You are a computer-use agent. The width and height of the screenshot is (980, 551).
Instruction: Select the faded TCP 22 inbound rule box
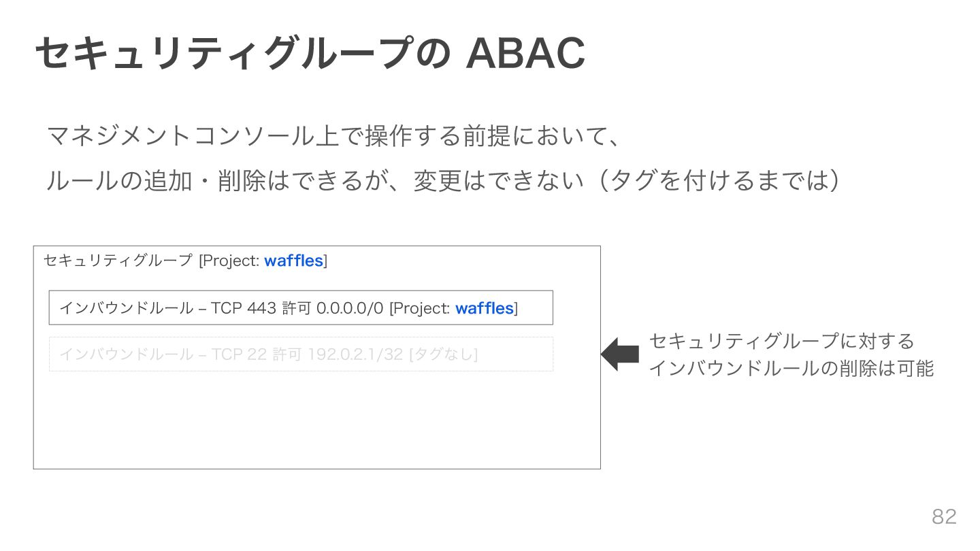click(x=301, y=354)
